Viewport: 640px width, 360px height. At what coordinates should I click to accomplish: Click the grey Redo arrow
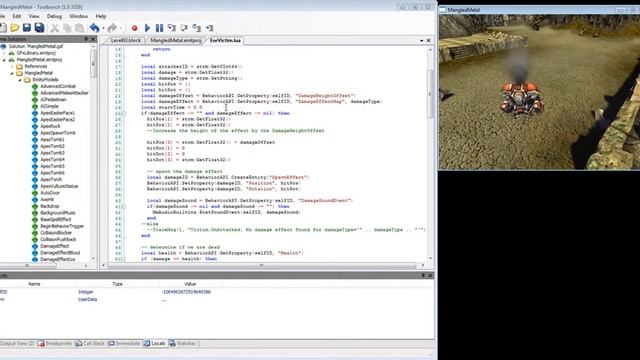(x=112, y=28)
